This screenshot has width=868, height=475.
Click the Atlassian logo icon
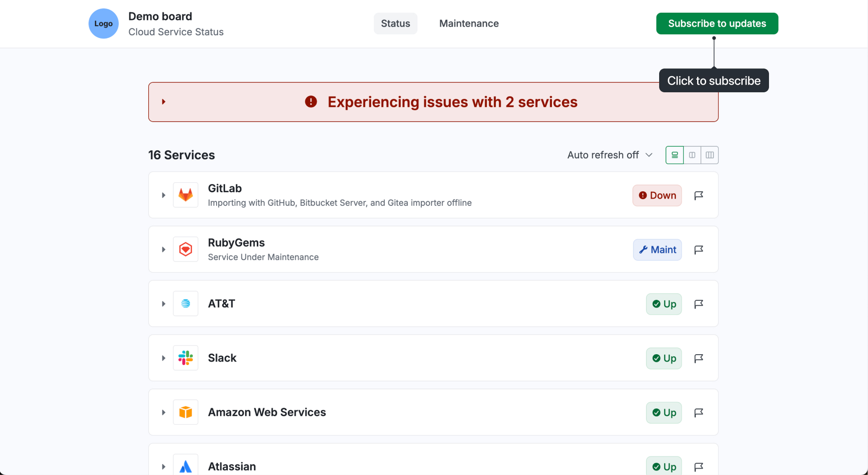(x=186, y=465)
